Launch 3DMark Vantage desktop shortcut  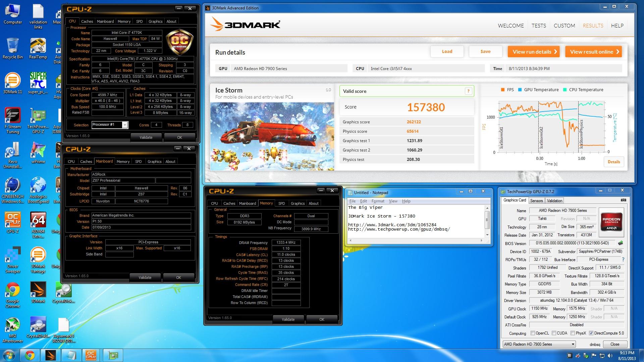click(x=38, y=260)
